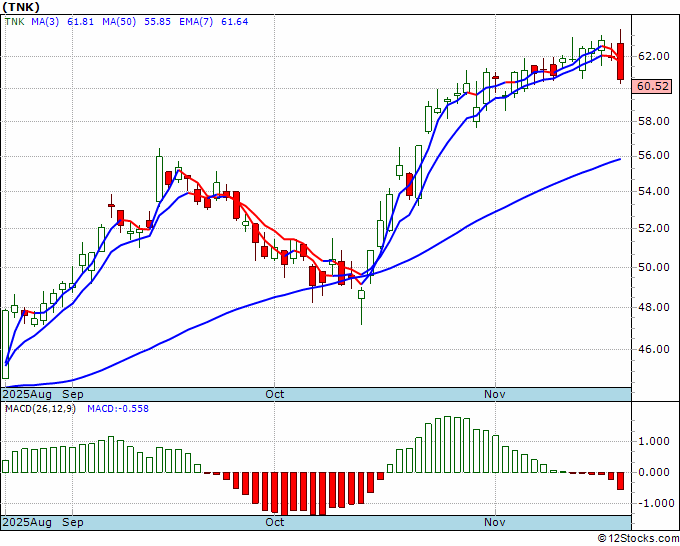680x546 pixels.
Task: Click the 50.00 price axis label
Action: pos(654,267)
